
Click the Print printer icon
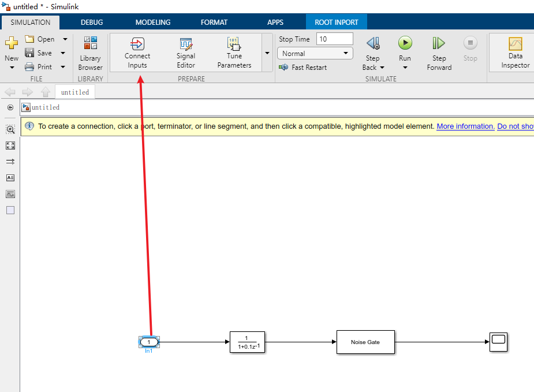tap(29, 67)
